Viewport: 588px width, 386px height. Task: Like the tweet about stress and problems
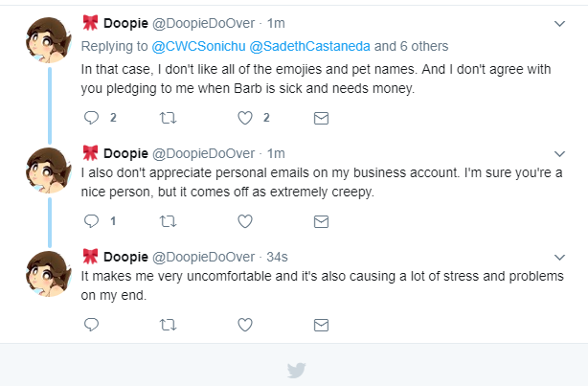(x=245, y=325)
